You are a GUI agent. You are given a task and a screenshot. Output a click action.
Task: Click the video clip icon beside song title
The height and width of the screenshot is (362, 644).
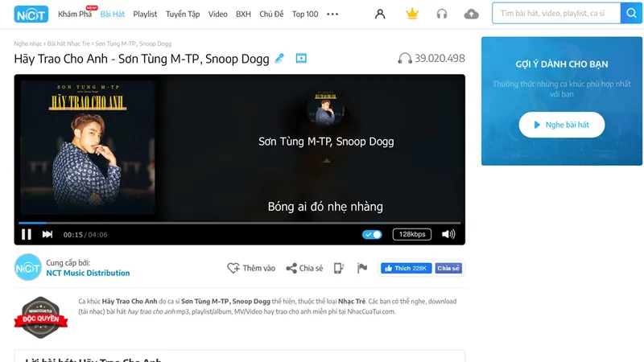(x=301, y=58)
